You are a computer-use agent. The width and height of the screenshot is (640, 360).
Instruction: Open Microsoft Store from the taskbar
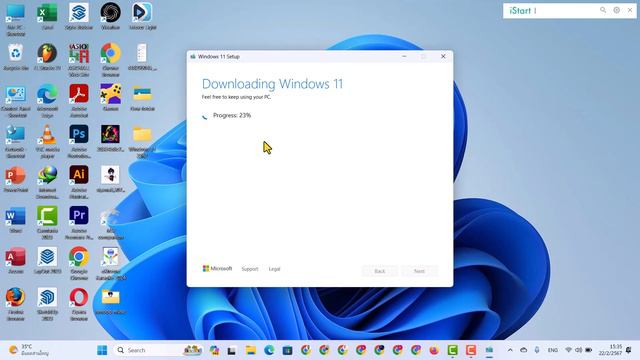(x=287, y=350)
